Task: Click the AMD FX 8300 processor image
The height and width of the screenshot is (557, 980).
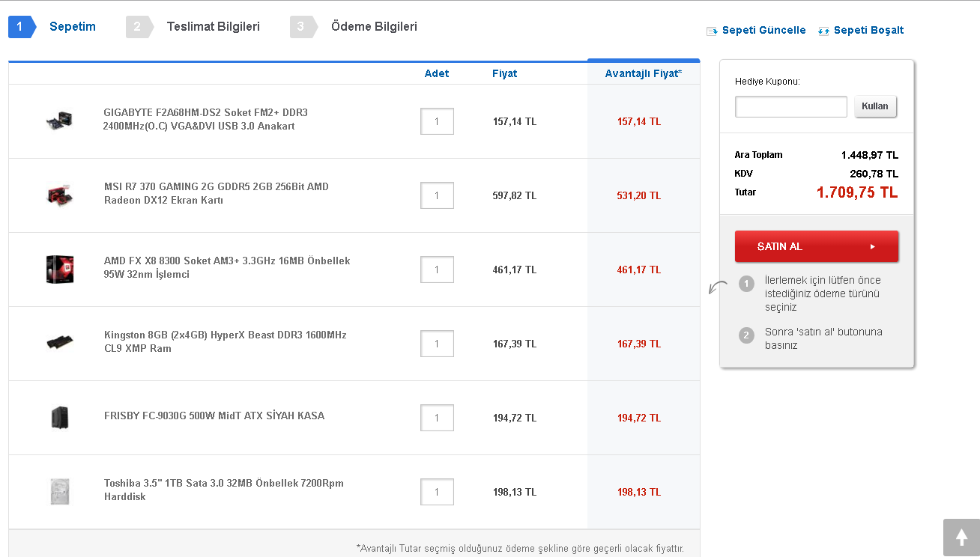Action: pos(59,269)
